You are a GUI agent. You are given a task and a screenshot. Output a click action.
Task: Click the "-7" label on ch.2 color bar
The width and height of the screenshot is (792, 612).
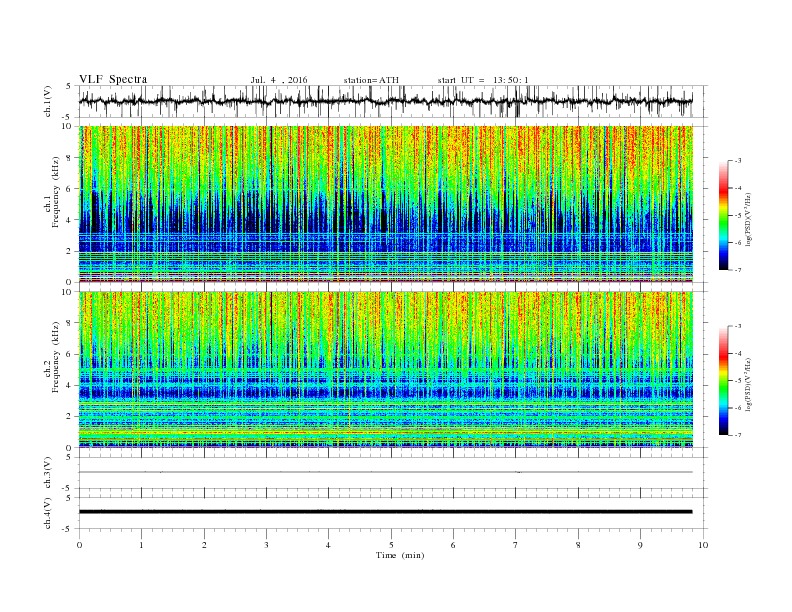(x=737, y=435)
